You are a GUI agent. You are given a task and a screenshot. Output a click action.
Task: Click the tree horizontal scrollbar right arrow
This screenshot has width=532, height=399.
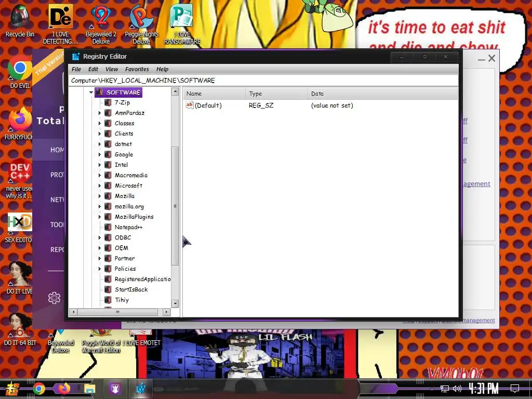(166, 312)
